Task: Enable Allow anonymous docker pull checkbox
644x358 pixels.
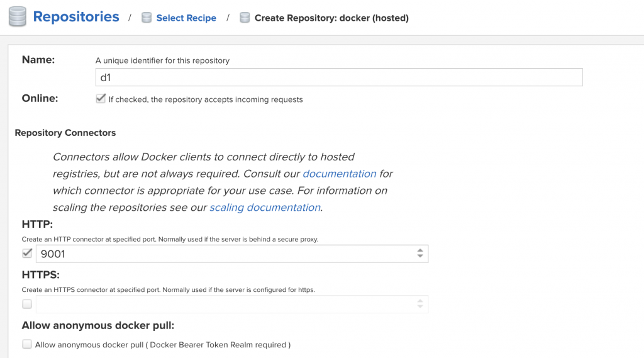Action: 27,344
